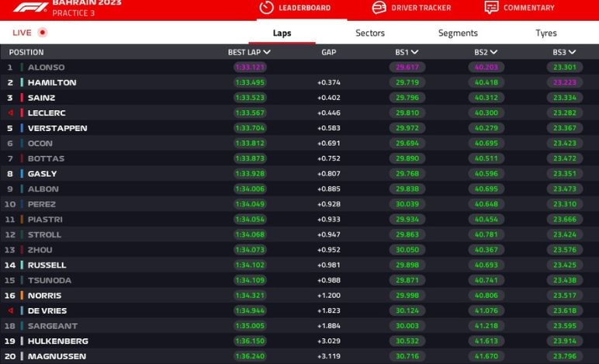This screenshot has height=364, width=599.
Task: Select the MAGNUSSEN driver name
Action: (x=57, y=356)
